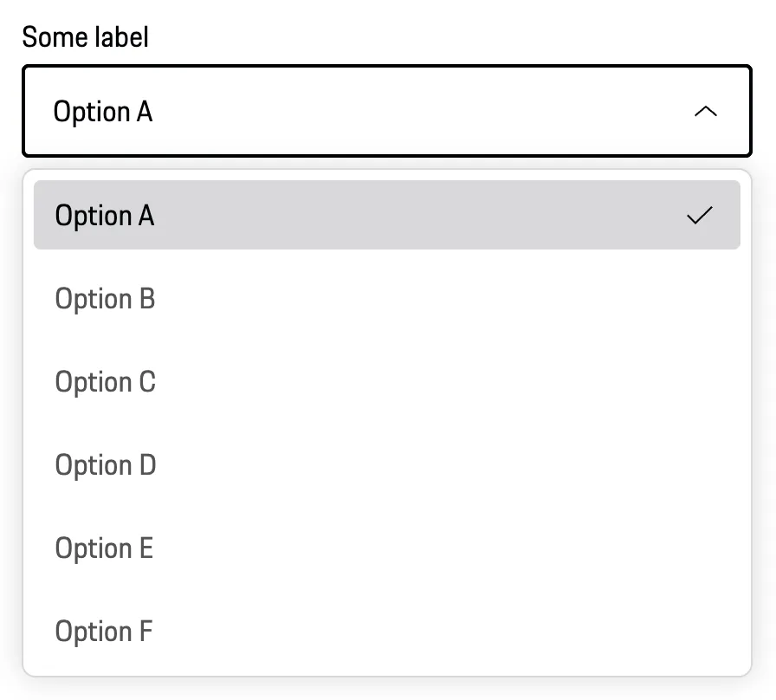The height and width of the screenshot is (700, 776).
Task: Click the select box showing Option A
Action: point(386,112)
